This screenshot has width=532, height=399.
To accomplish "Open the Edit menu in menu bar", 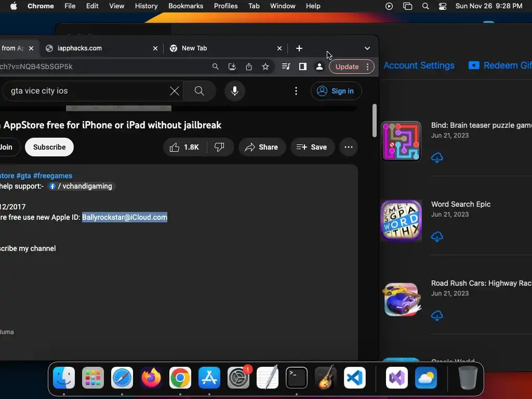I will click(92, 6).
